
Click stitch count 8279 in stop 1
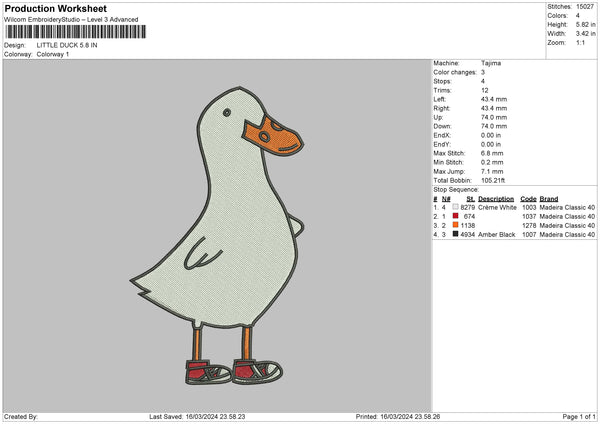pyautogui.click(x=468, y=207)
